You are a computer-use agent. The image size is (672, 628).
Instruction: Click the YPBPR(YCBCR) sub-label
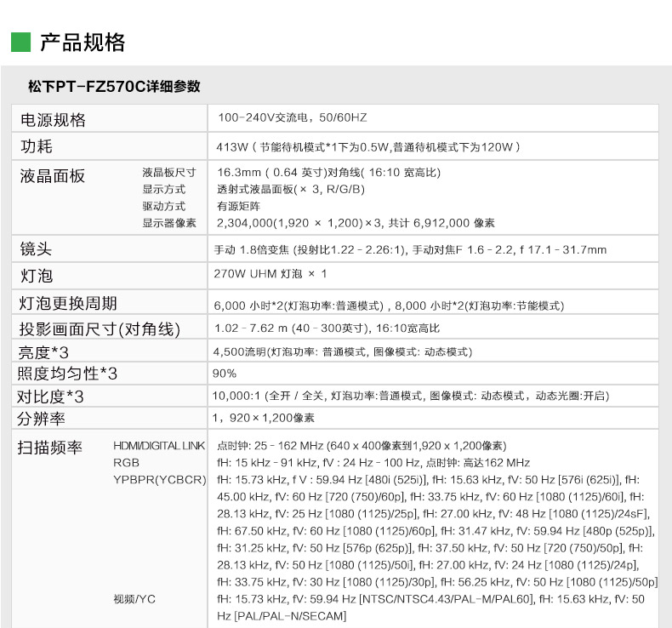click(159, 480)
